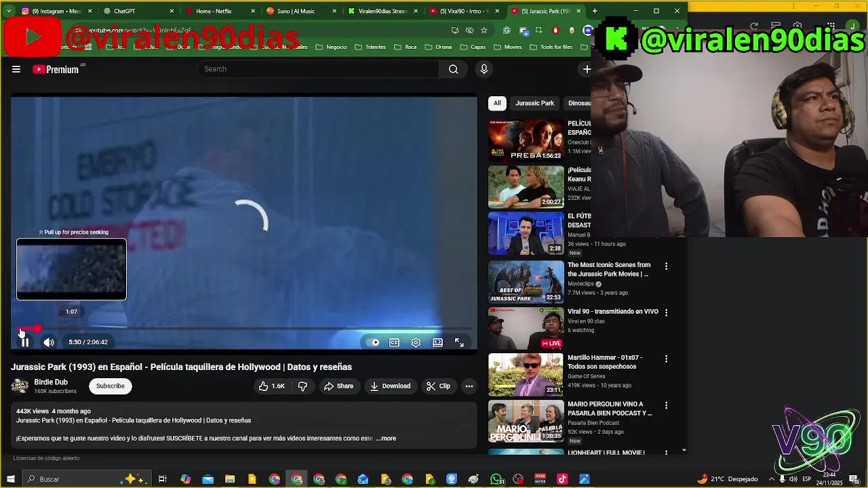Bookmark this page with the star
The width and height of the screenshot is (868, 488).
click(484, 30)
